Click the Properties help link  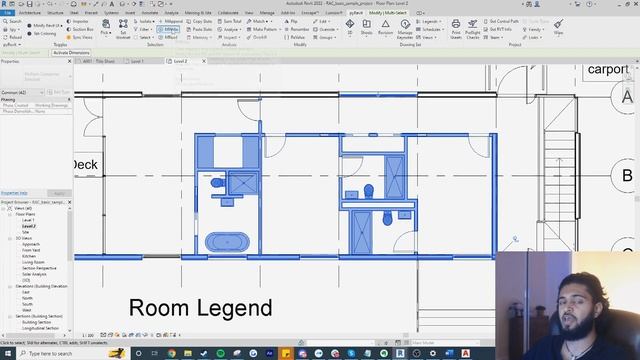14,193
